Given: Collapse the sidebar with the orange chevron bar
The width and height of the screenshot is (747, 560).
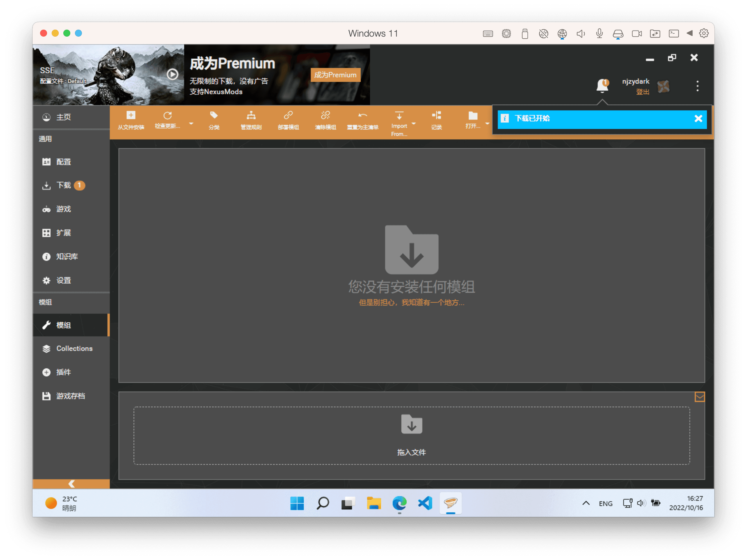Looking at the screenshot, I should point(71,484).
